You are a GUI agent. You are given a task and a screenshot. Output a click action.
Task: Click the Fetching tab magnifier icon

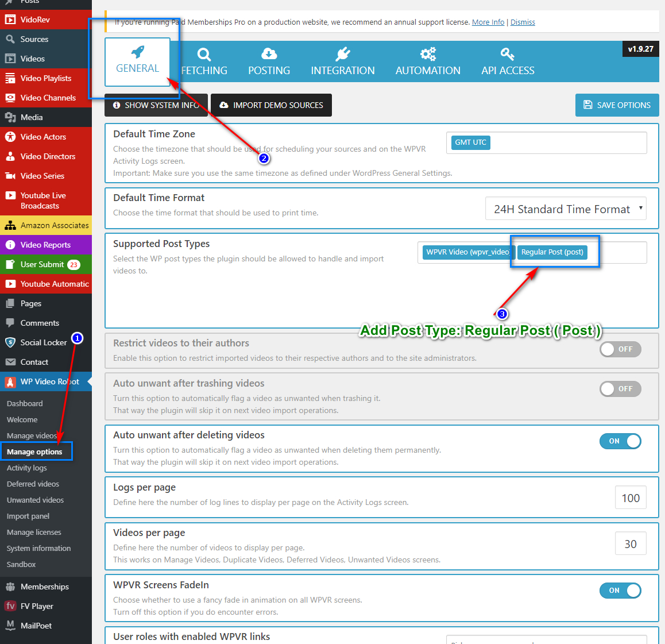(204, 55)
